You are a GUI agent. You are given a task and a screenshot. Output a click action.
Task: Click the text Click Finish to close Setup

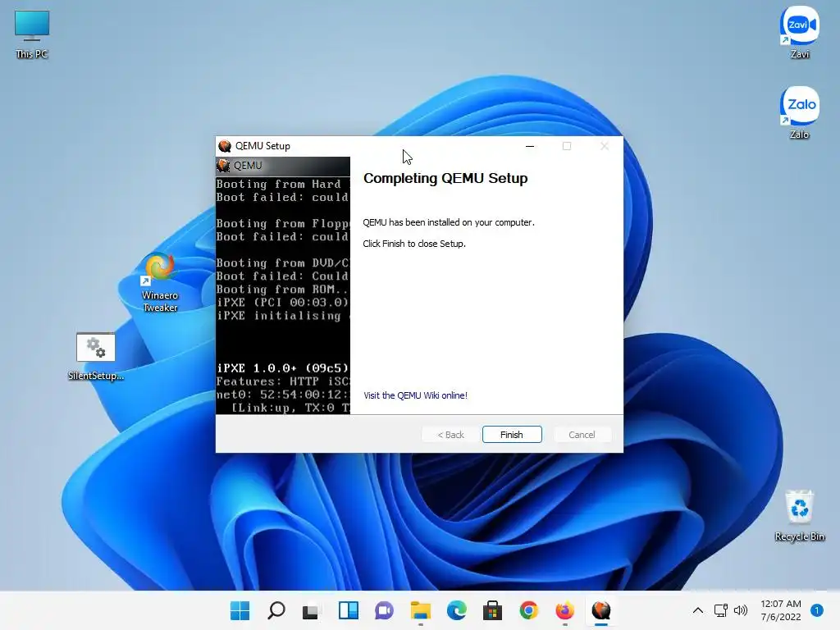414,244
